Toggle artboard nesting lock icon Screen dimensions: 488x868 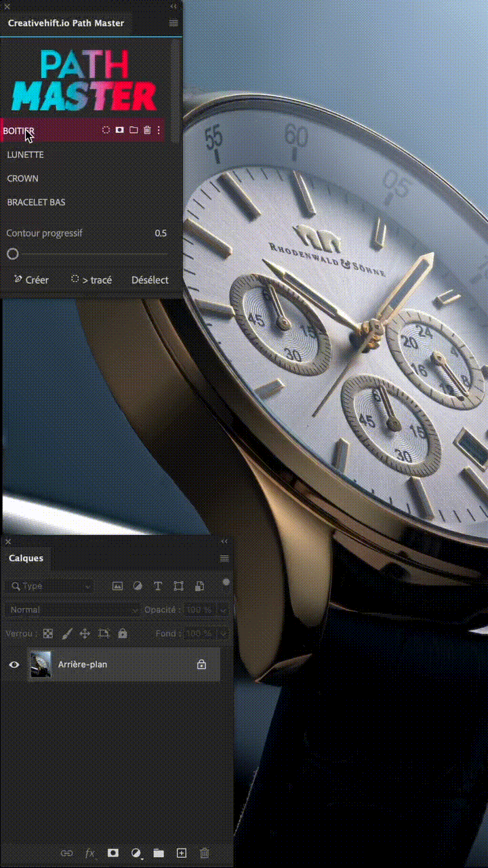[104, 633]
